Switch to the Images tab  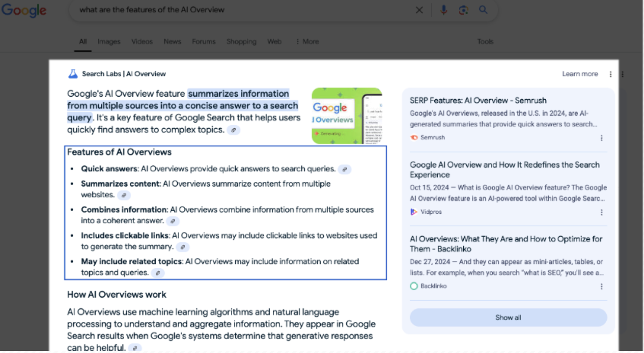109,42
